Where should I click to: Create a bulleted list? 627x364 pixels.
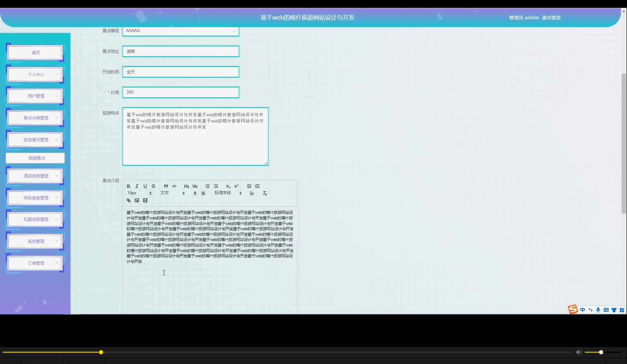tap(216, 186)
